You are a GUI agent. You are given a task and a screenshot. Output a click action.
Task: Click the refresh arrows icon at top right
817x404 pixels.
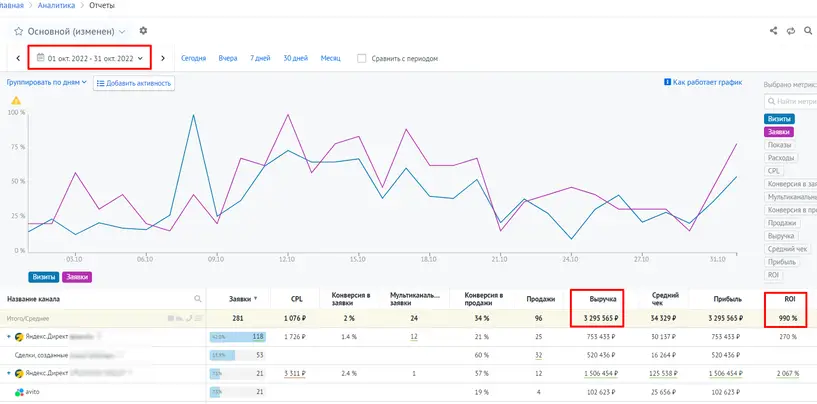791,31
